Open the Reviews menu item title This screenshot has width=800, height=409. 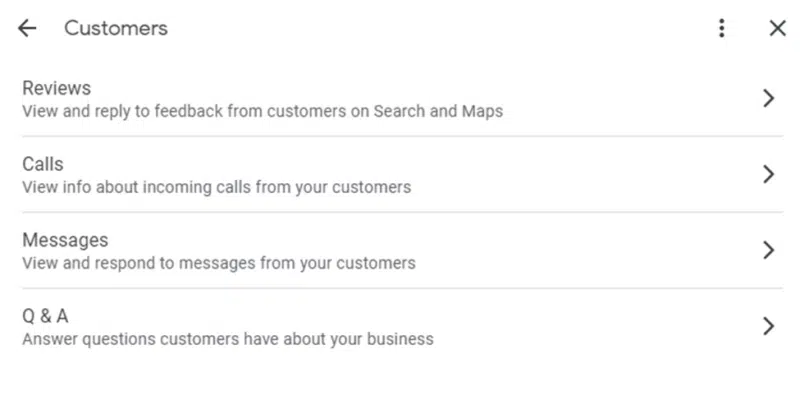pyautogui.click(x=56, y=88)
